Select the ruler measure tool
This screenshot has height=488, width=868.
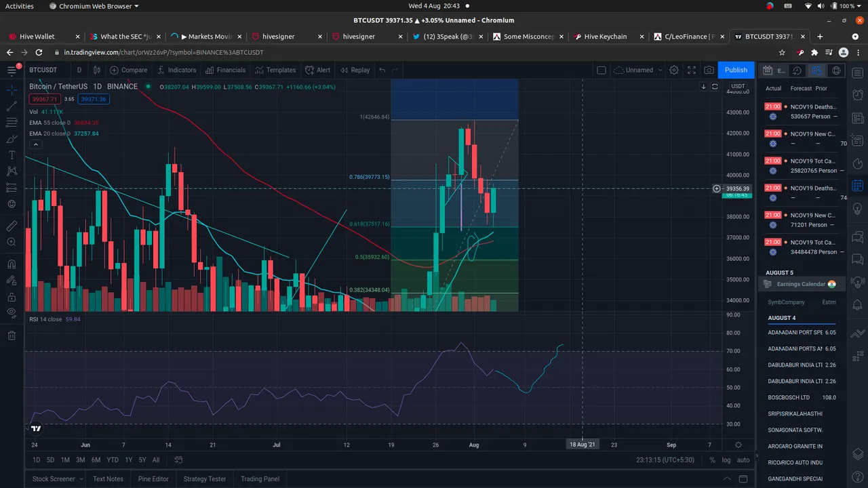point(12,225)
